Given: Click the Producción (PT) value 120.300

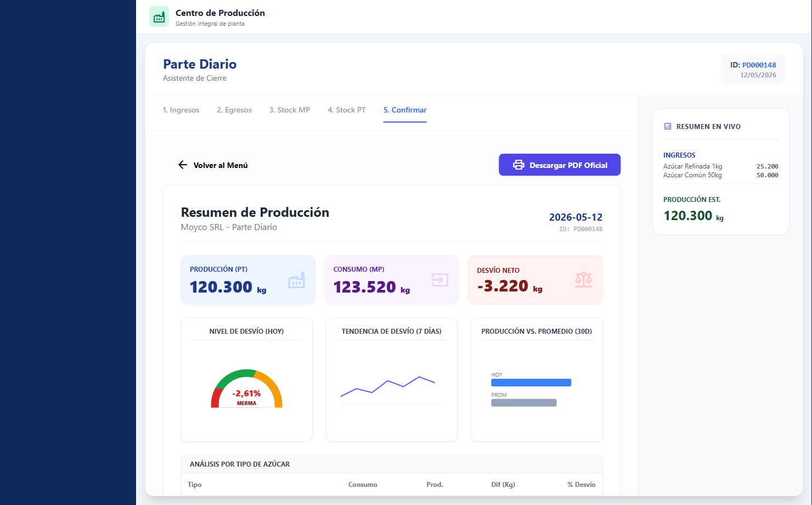Looking at the screenshot, I should [221, 287].
